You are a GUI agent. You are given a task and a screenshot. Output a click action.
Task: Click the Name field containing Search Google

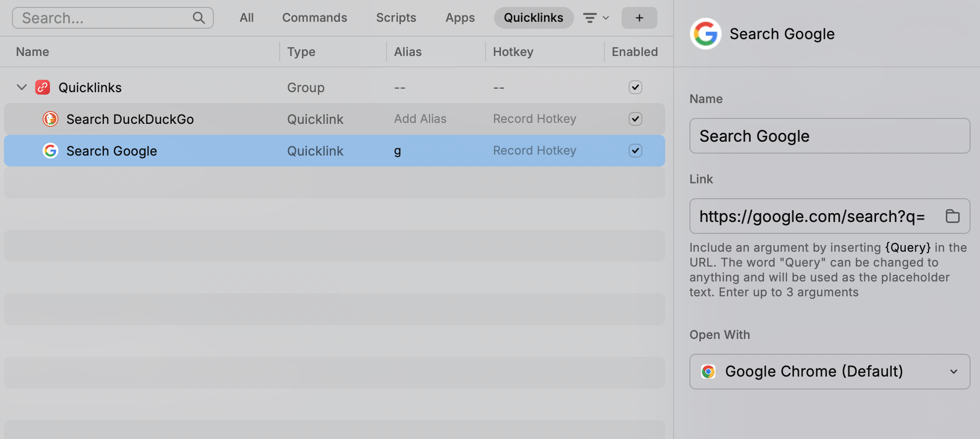coord(830,136)
